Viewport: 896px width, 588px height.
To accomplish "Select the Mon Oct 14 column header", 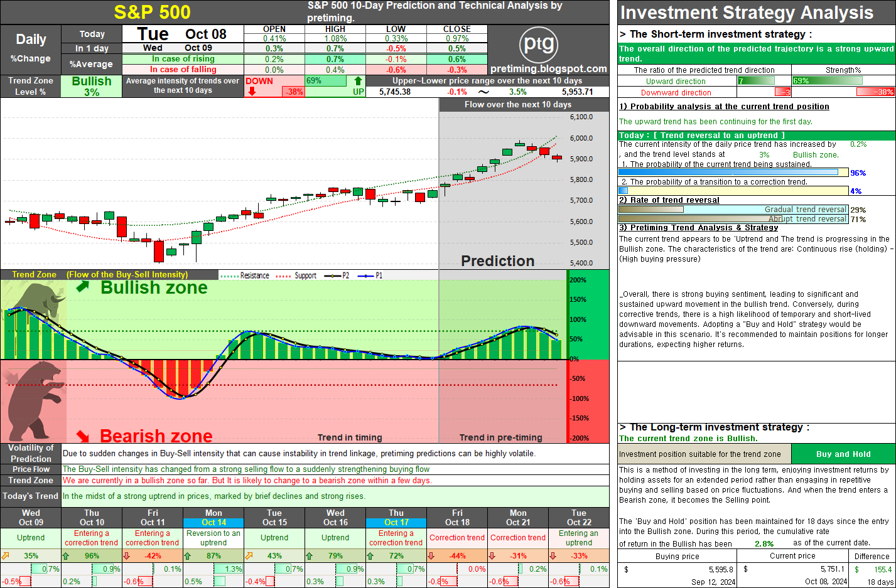I will point(213,518).
